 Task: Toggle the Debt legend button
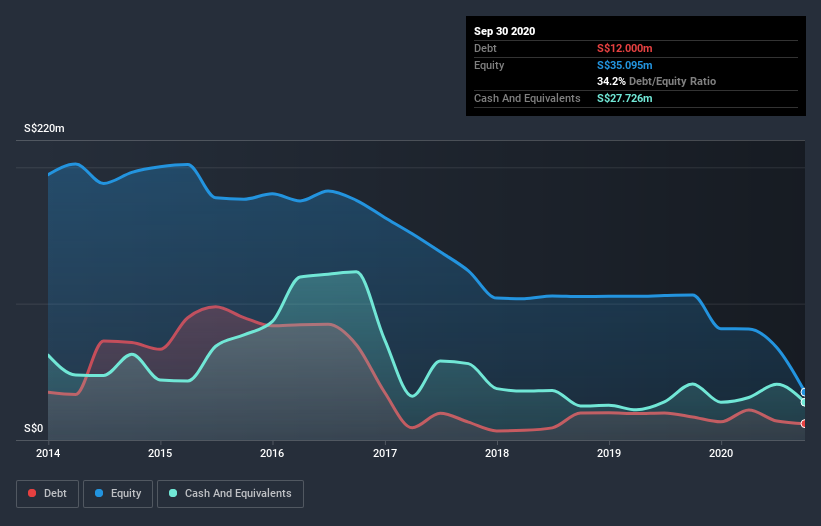(x=48, y=494)
